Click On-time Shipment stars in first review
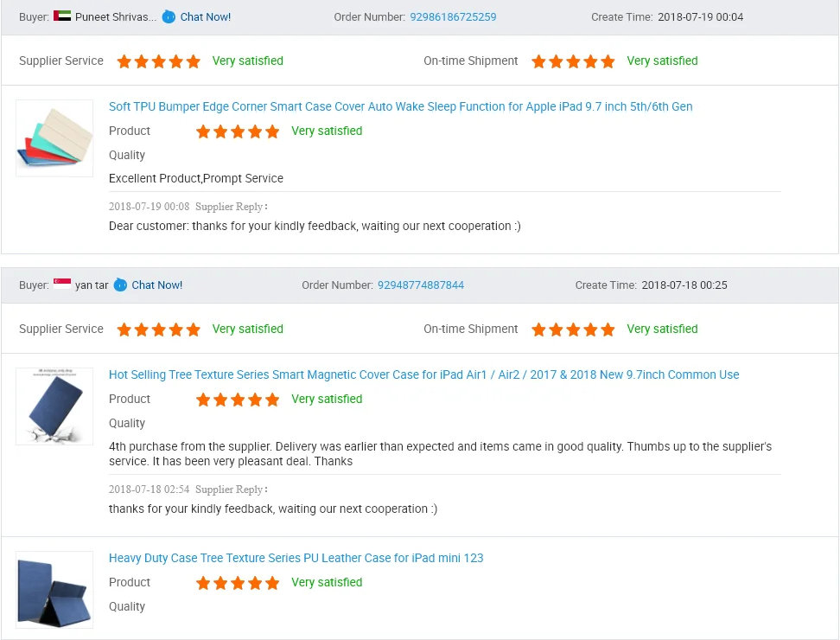This screenshot has width=840, height=640. tap(573, 61)
